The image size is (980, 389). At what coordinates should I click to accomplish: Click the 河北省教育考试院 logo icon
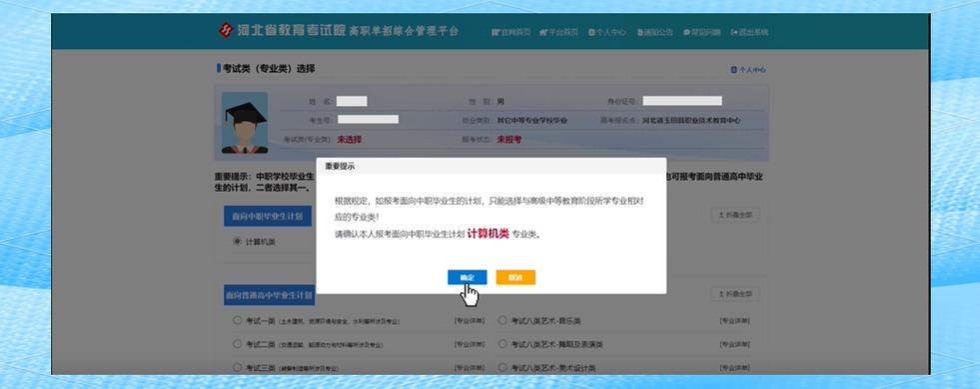click(x=225, y=30)
